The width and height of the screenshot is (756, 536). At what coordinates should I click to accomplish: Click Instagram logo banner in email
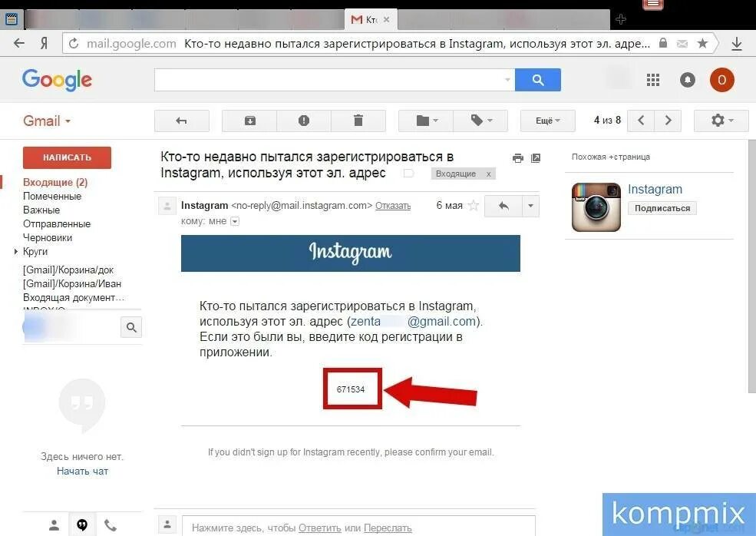pyautogui.click(x=351, y=253)
